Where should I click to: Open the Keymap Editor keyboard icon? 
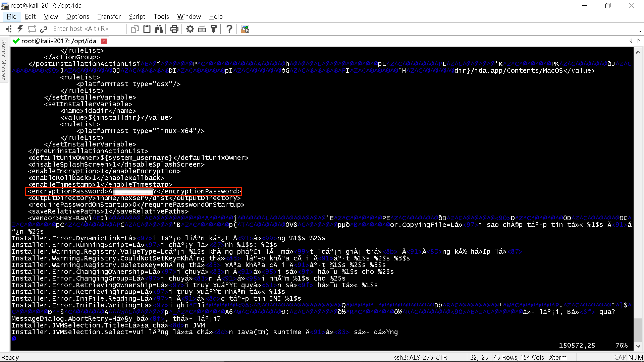point(202,29)
